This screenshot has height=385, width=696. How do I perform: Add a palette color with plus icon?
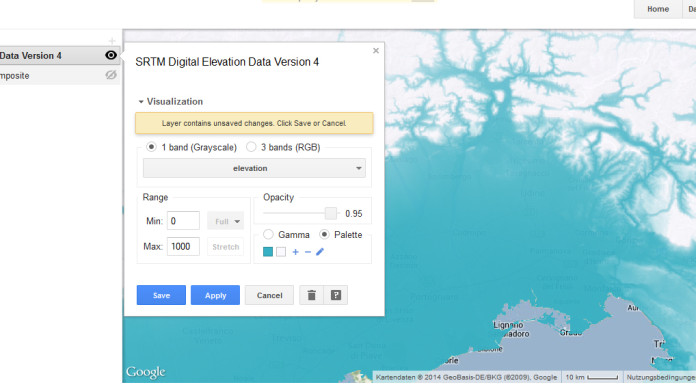pyautogui.click(x=296, y=252)
